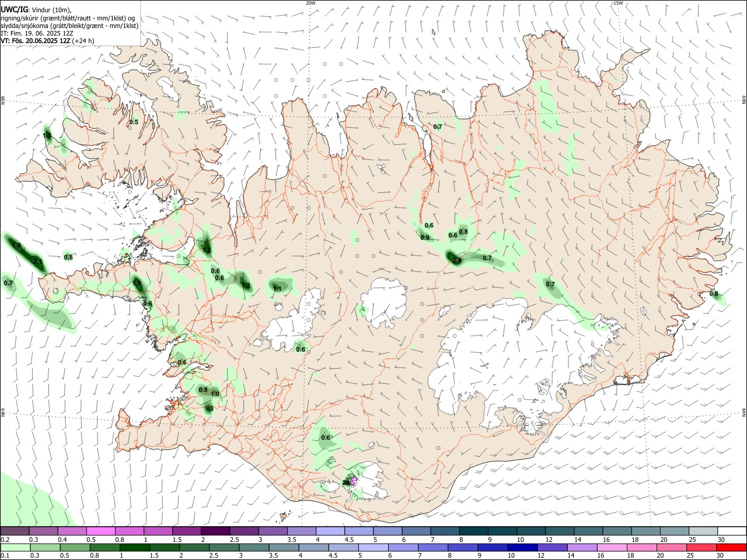
Task: Click the 0.9 precipitation value on the map
Action: (425, 237)
